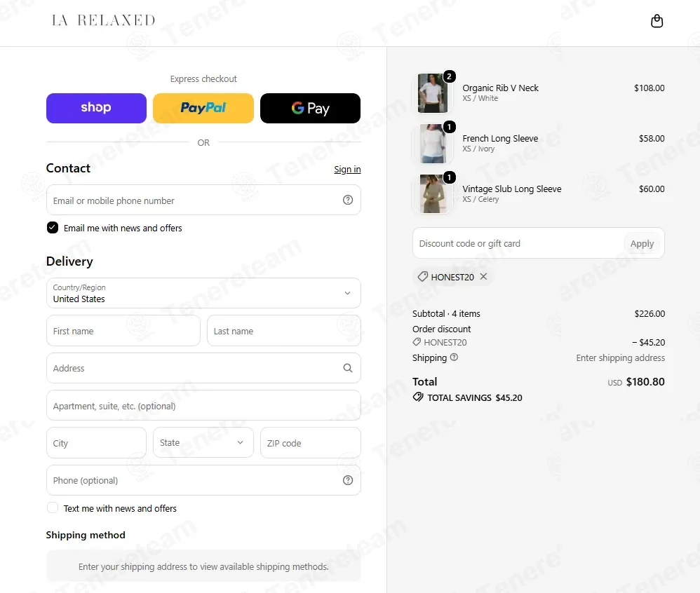700x593 pixels.
Task: Focus the Last name field
Action: point(284,331)
